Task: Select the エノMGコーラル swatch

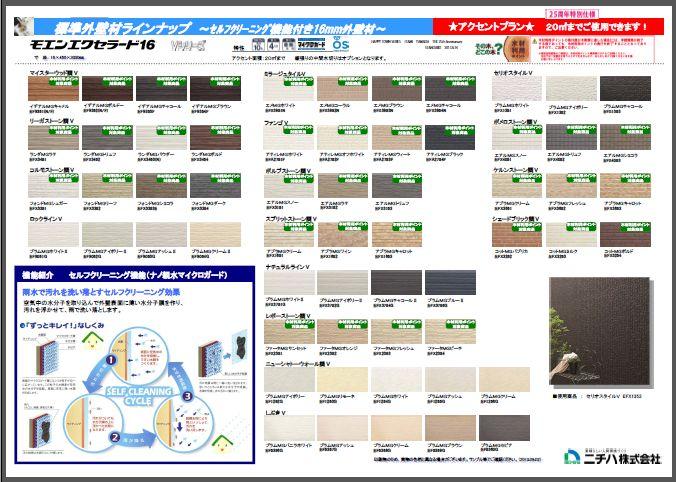Action: 343,88
